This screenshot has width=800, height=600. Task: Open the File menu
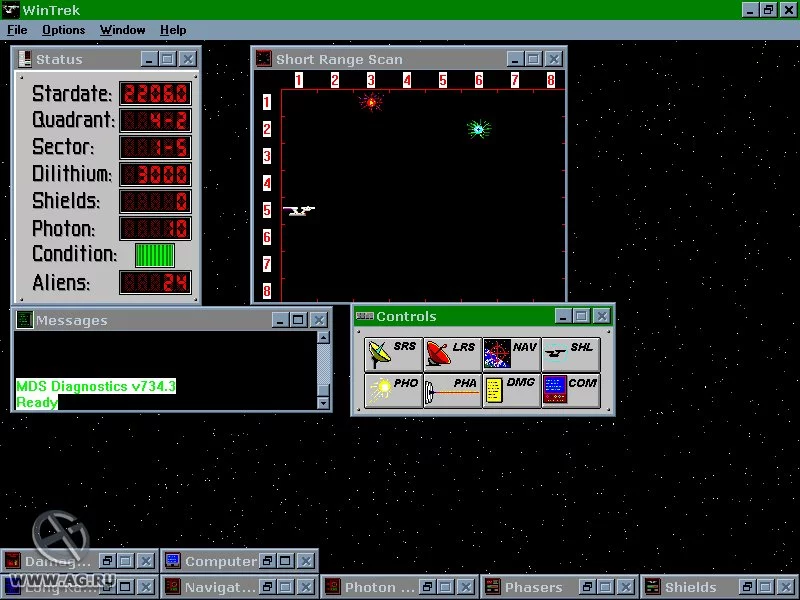(17, 30)
